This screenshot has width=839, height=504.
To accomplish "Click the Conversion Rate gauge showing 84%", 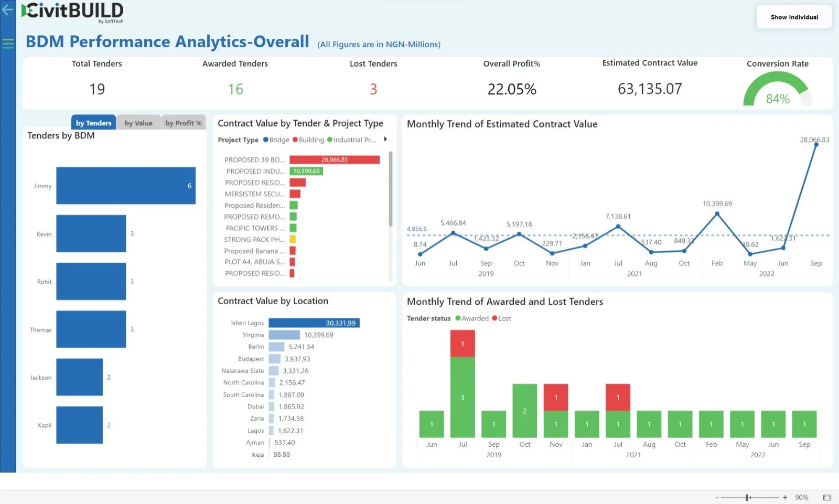I will (777, 90).
